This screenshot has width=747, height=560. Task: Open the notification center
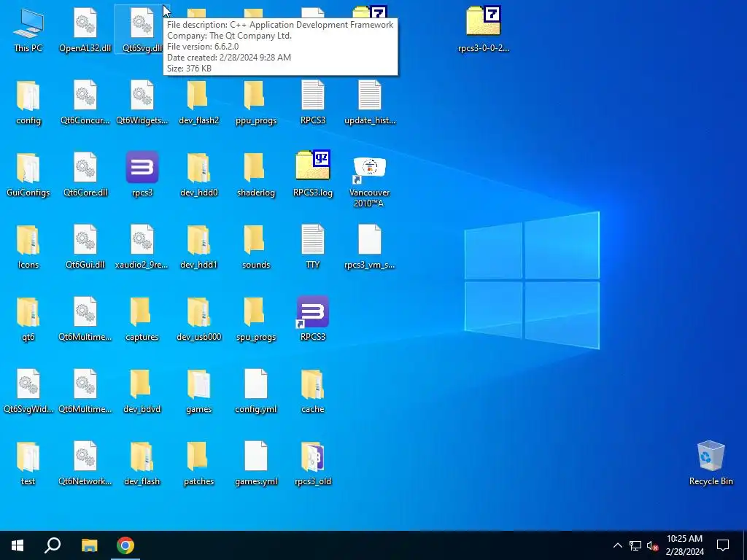tap(723, 545)
